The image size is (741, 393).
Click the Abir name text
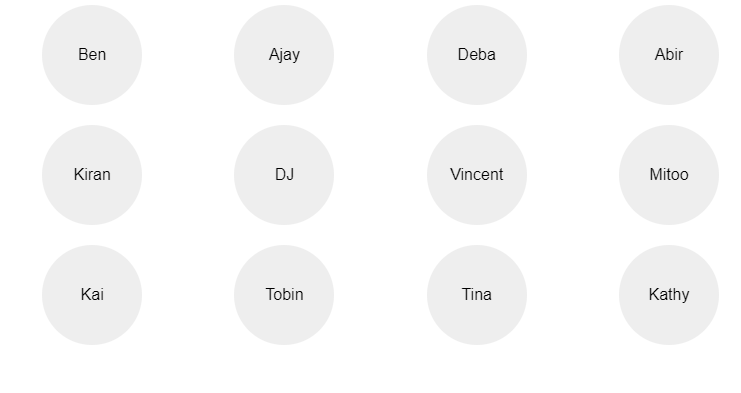pyautogui.click(x=669, y=54)
